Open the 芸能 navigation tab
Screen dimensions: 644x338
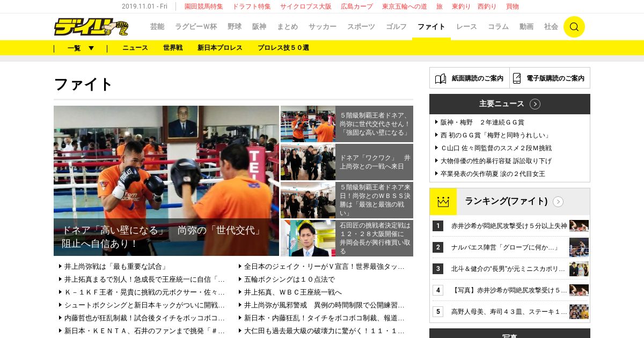point(157,26)
